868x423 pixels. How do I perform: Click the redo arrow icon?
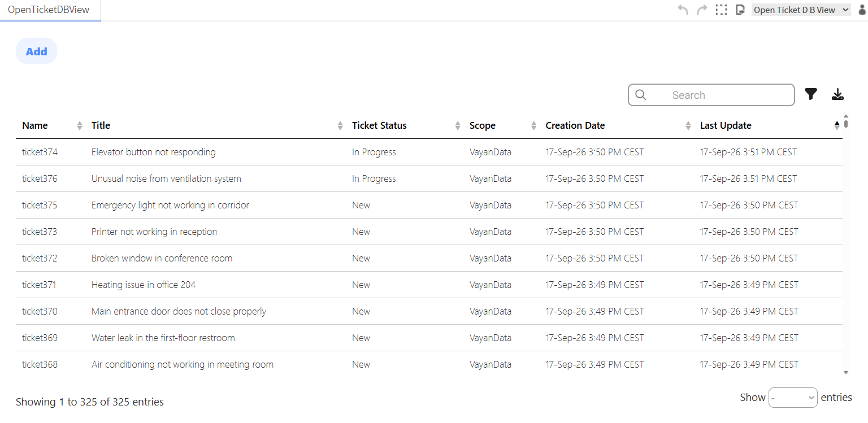pyautogui.click(x=702, y=10)
